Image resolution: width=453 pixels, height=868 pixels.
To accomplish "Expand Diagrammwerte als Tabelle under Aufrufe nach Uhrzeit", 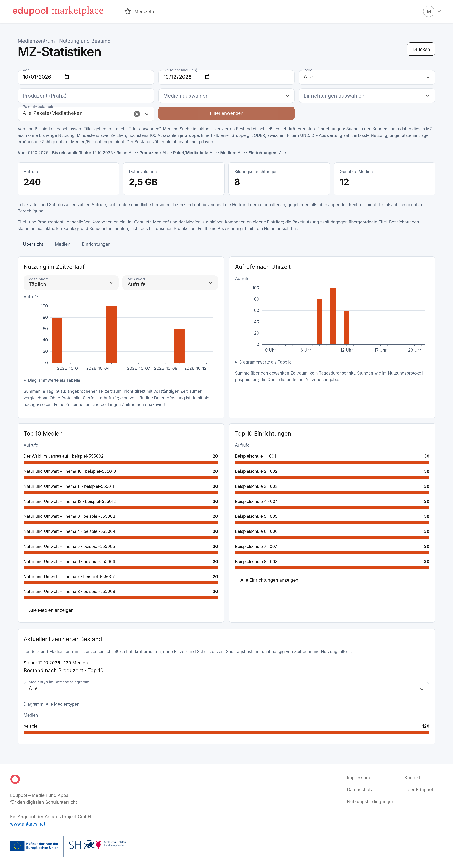I will pos(263,362).
